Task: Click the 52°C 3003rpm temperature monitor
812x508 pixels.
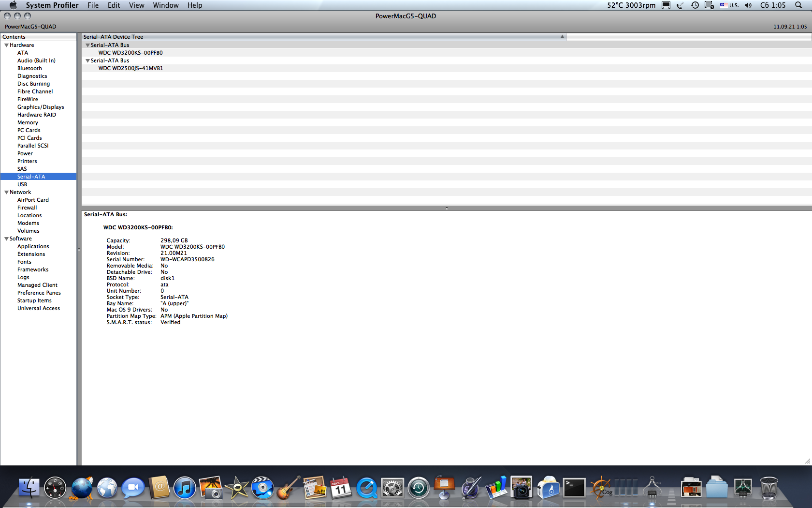Action: 631,5
